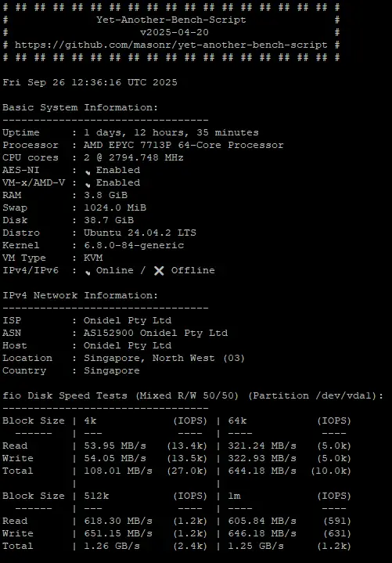This screenshot has width=392, height=563.
Task: Click the IPv6 Offline X icon
Action: click(159, 270)
